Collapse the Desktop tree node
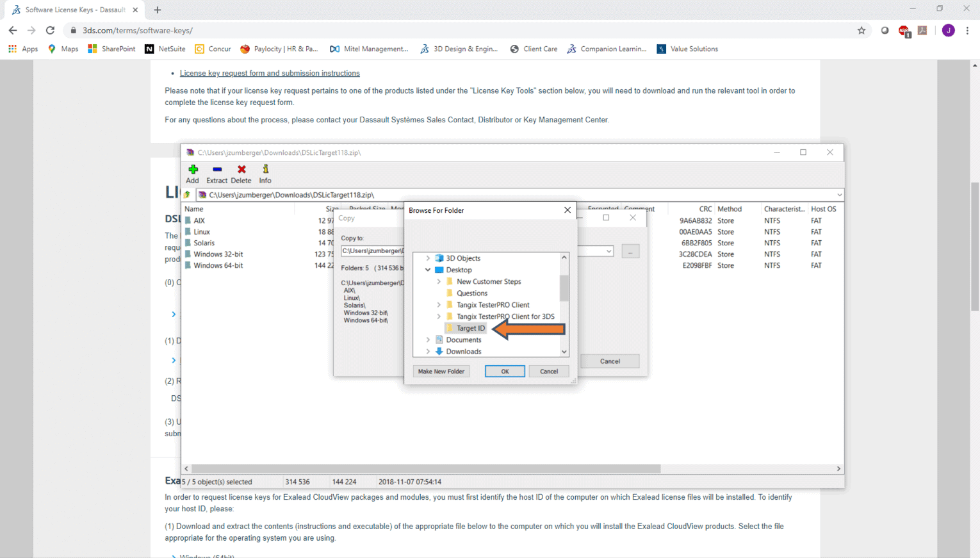Viewport: 980px width, 558px height. 428,270
